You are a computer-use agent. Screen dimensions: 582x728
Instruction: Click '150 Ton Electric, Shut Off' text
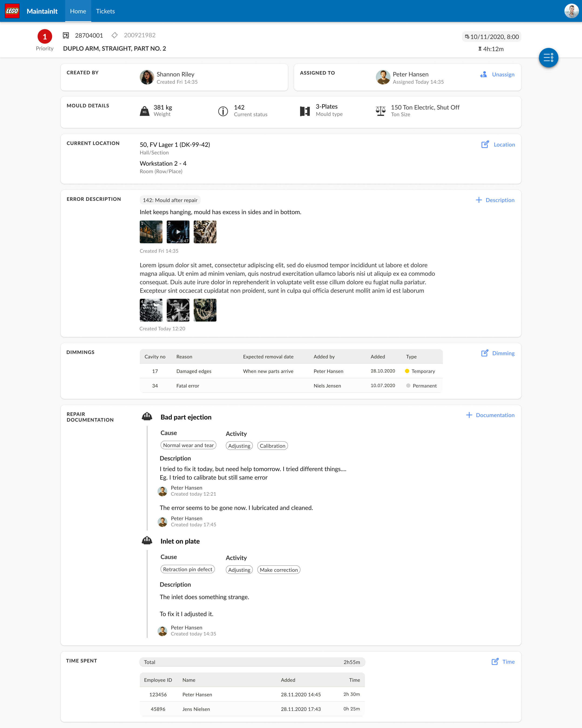pos(425,107)
